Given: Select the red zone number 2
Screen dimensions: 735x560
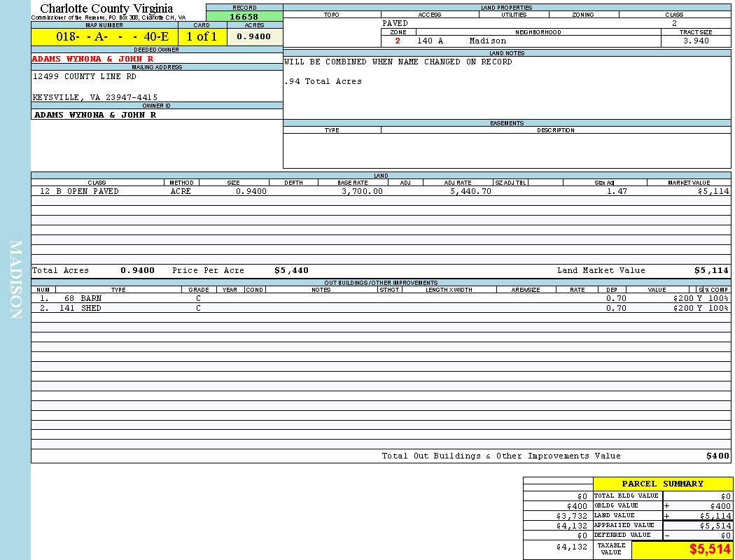Looking at the screenshot, I should click(x=398, y=41).
